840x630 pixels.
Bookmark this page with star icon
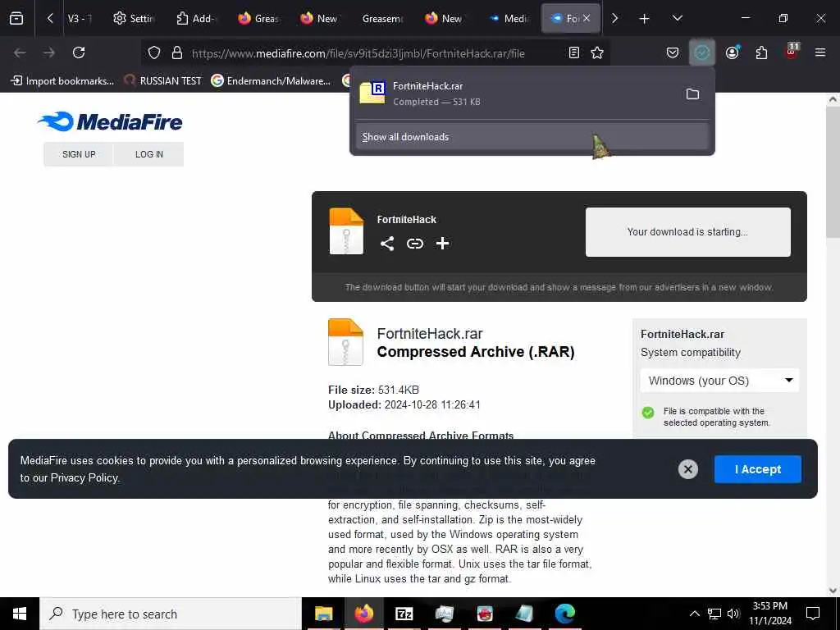(x=597, y=52)
